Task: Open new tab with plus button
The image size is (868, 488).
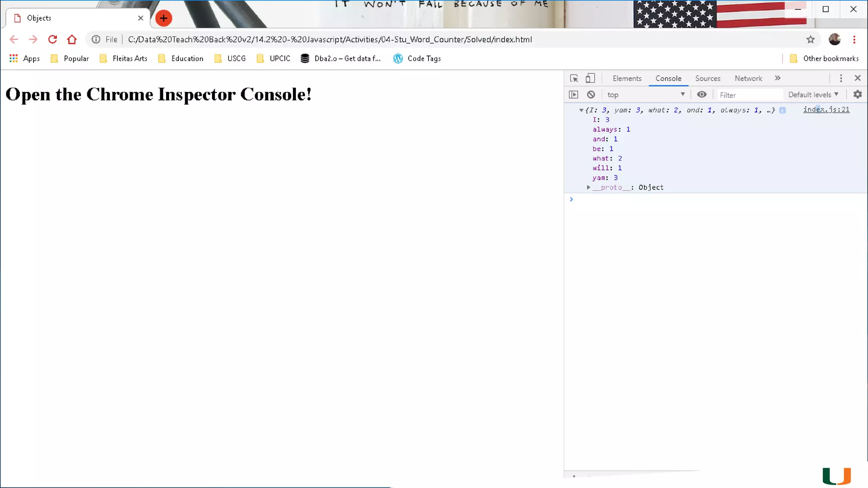Action: click(164, 18)
